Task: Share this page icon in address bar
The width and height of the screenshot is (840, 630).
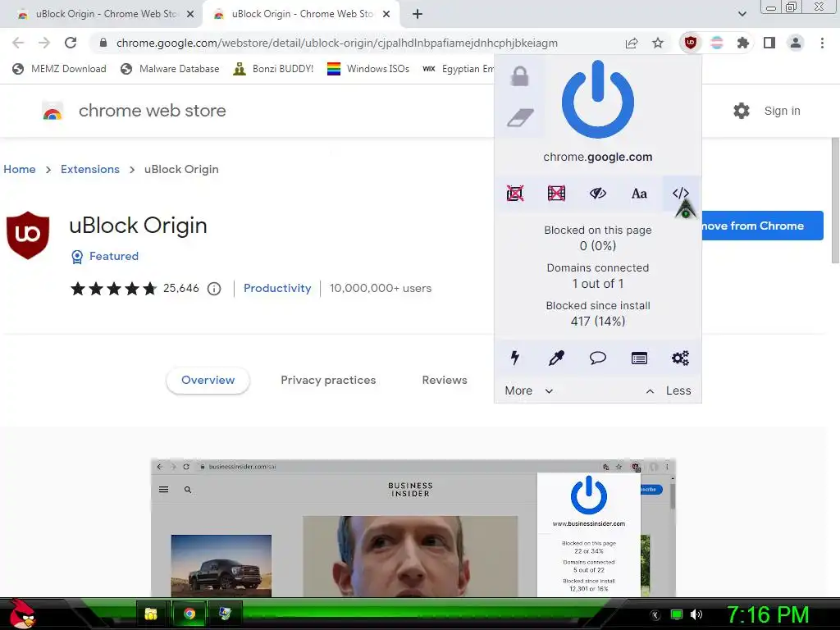Action: [x=632, y=43]
